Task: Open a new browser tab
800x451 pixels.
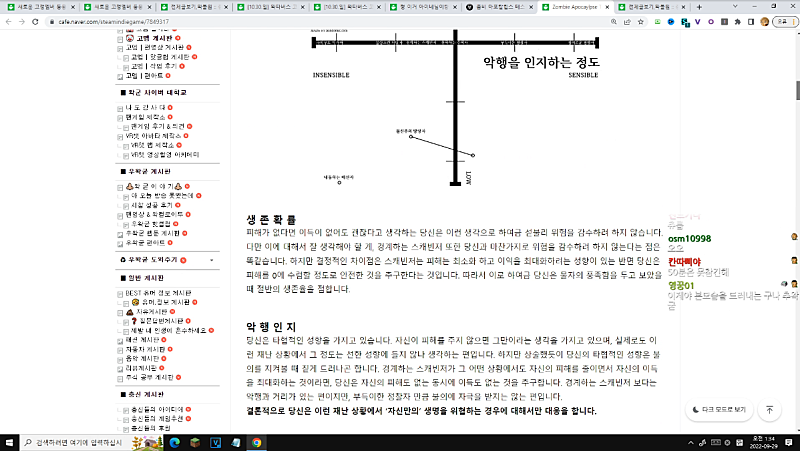Action: point(699,7)
